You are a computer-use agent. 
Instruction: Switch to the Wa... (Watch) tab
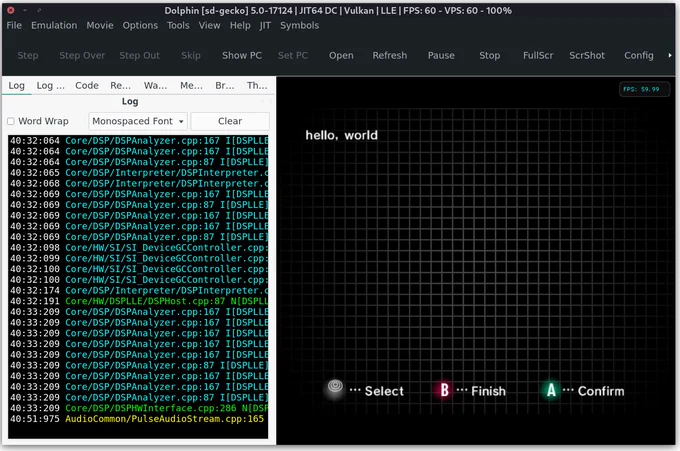pos(155,85)
